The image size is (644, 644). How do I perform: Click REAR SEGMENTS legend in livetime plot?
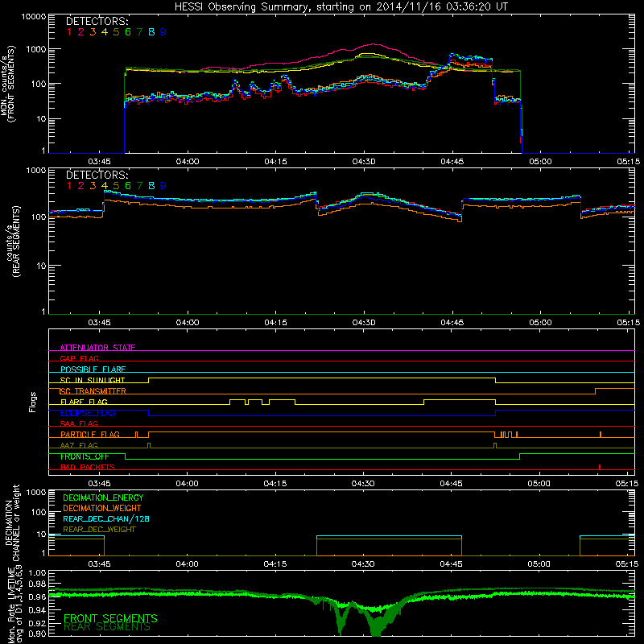coord(107,627)
